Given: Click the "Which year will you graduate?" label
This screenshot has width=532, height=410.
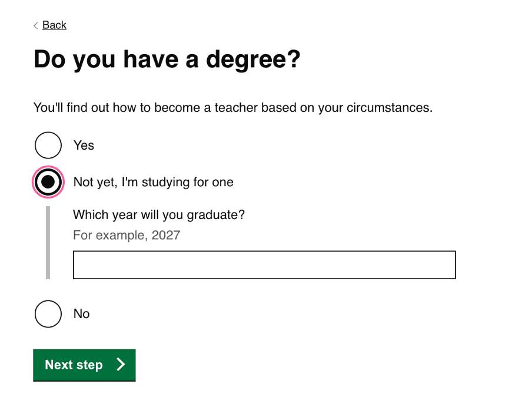Looking at the screenshot, I should 158,214.
